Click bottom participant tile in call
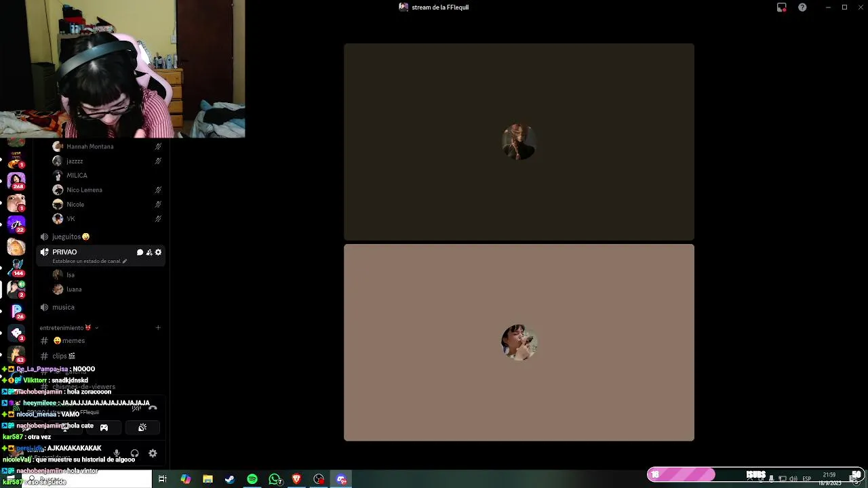 pyautogui.click(x=519, y=342)
